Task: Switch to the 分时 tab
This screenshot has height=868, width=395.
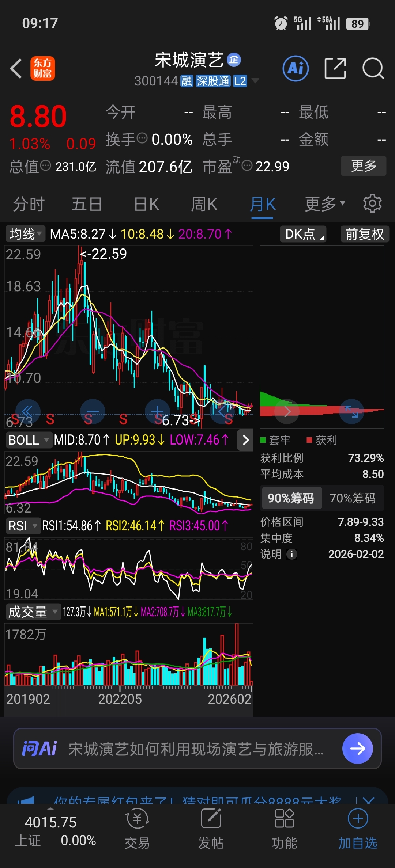Action: tap(29, 203)
